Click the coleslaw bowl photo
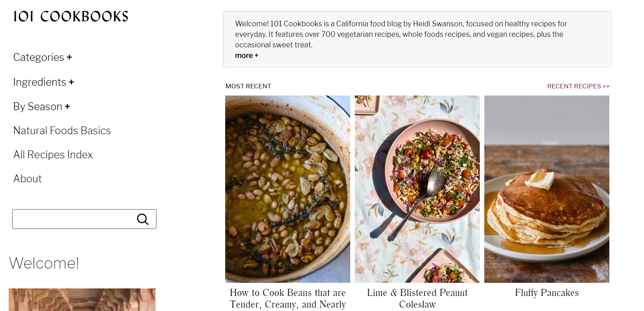Image resolution: width=644 pixels, height=311 pixels. click(x=417, y=189)
